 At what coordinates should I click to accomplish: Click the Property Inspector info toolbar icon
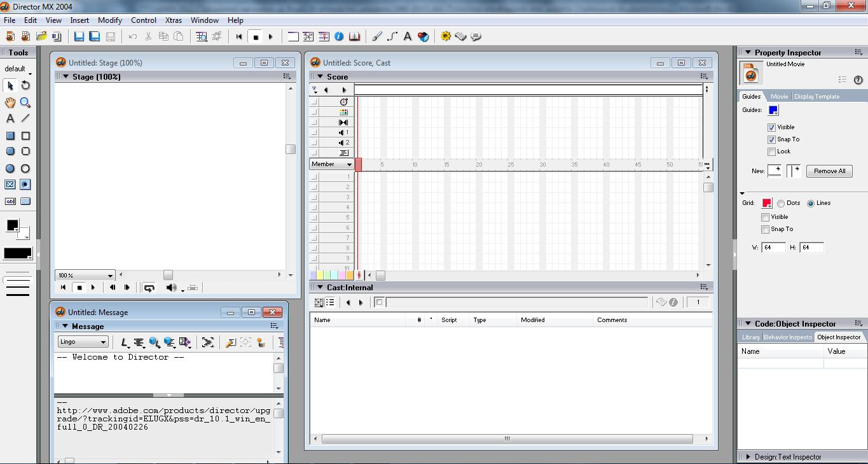point(339,36)
